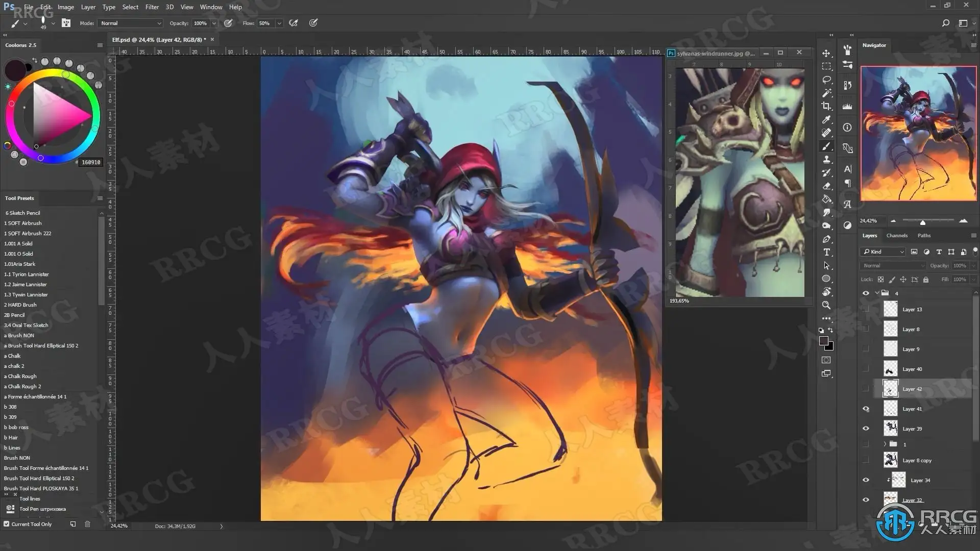Open the Image menu

65,7
